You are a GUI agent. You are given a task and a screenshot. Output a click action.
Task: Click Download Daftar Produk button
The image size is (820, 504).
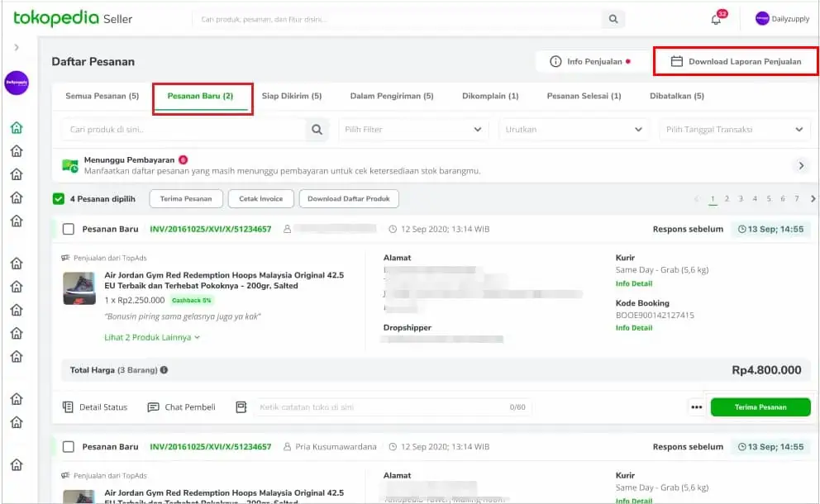point(348,198)
